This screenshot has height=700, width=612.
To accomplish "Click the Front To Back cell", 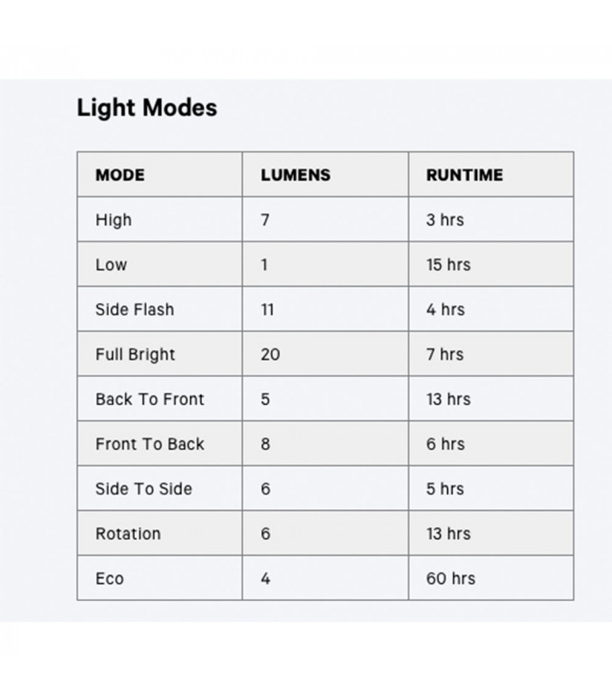I will [x=150, y=444].
